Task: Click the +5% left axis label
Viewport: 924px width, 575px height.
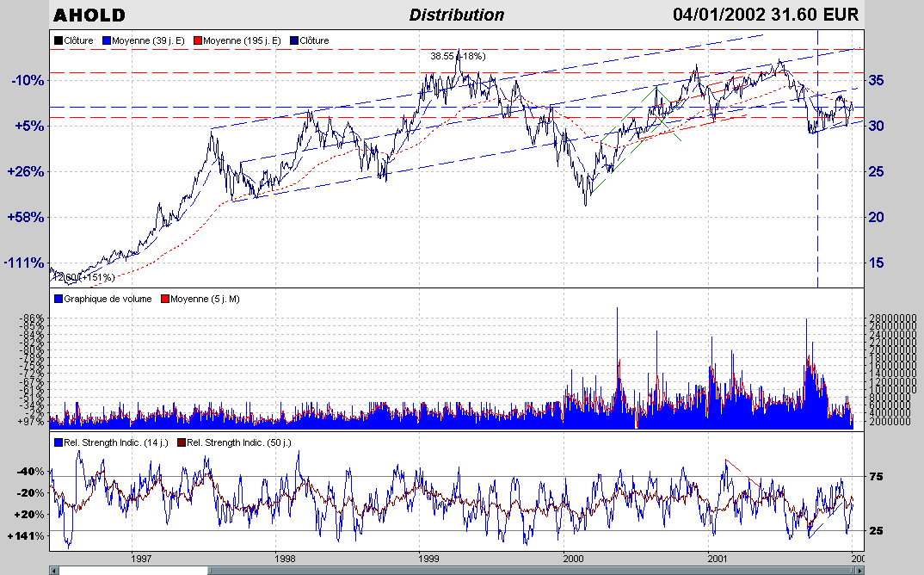Action: pos(29,126)
